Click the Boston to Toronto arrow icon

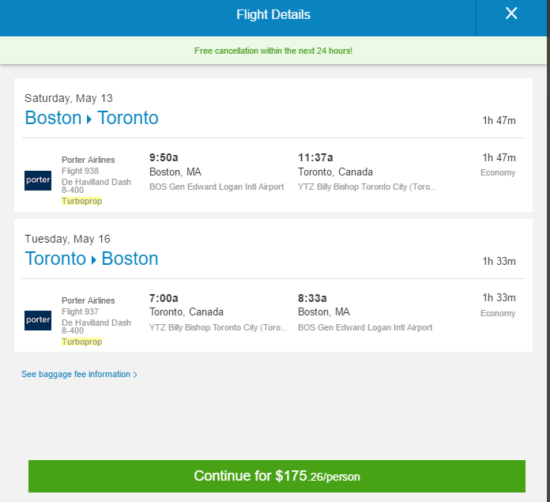89,119
